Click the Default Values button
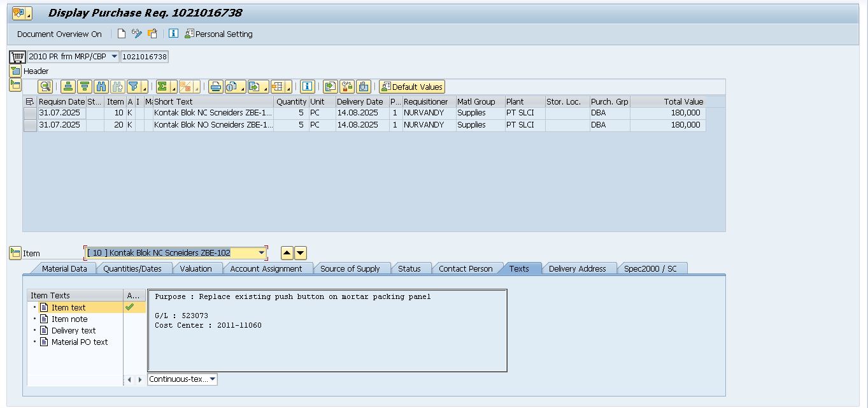Screen dimensions: 868x408 pos(412,87)
